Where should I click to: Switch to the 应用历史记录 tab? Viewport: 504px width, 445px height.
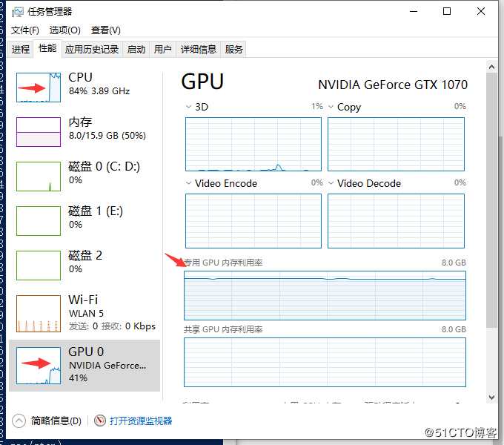point(92,49)
